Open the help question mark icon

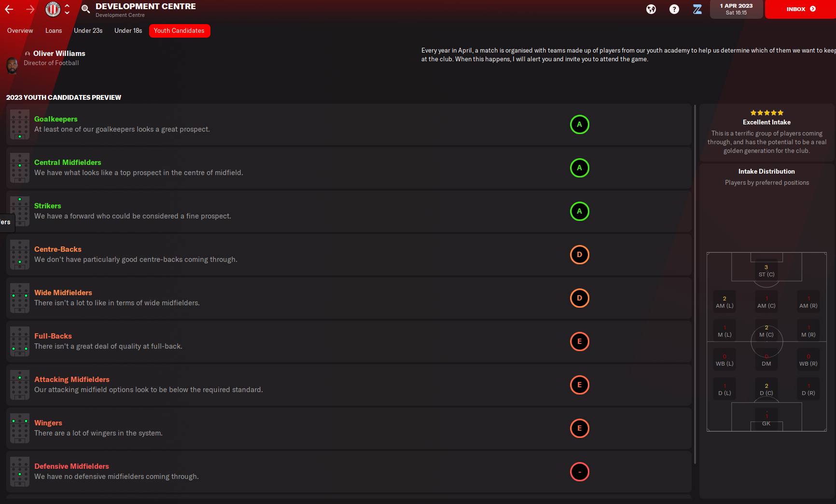(674, 9)
